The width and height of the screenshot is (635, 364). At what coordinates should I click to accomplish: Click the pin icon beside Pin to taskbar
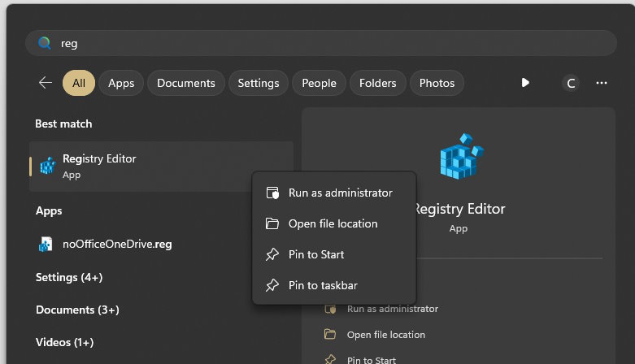pyautogui.click(x=272, y=285)
